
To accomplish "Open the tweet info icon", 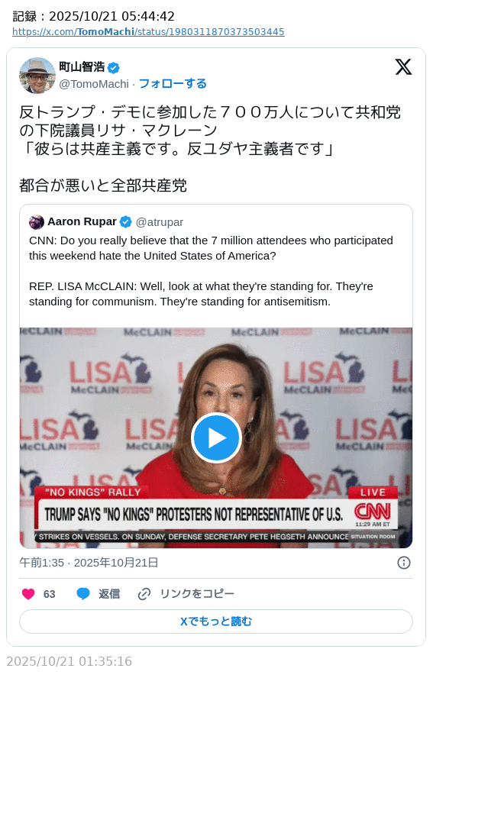I will 404,563.
